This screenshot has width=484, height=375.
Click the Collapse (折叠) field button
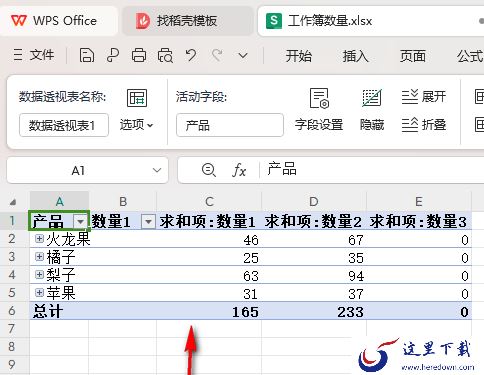pos(424,125)
